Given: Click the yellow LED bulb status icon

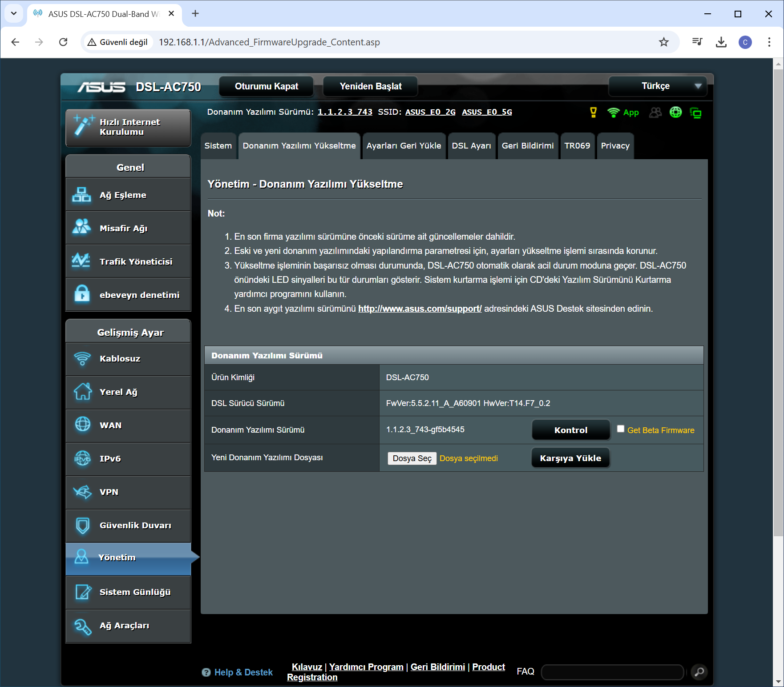Looking at the screenshot, I should (x=593, y=112).
